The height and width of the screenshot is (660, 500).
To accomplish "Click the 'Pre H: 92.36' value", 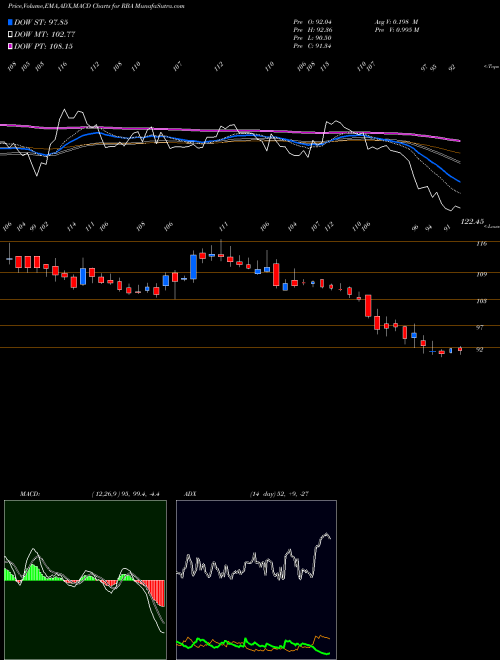I will click(313, 30).
